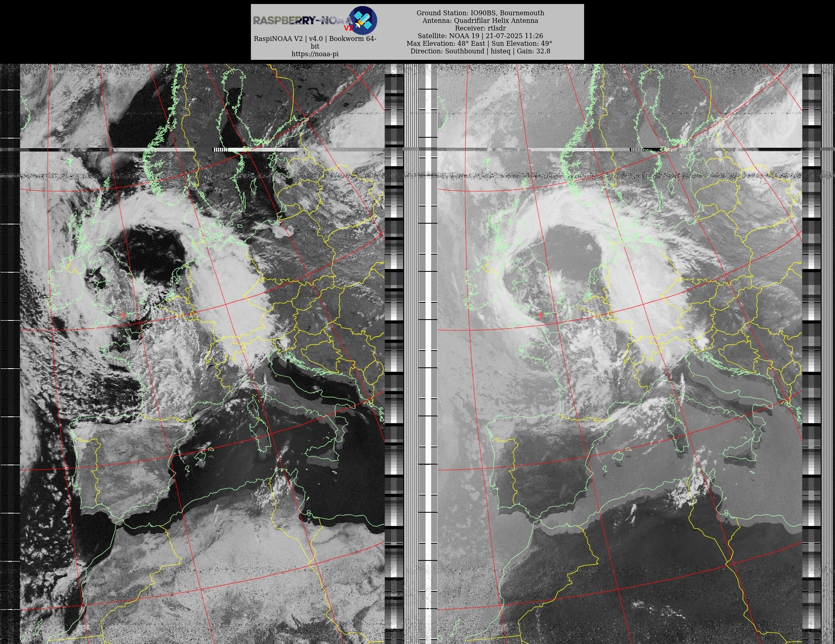Select the 'Max Elevation: 48° East' line

(x=479, y=43)
